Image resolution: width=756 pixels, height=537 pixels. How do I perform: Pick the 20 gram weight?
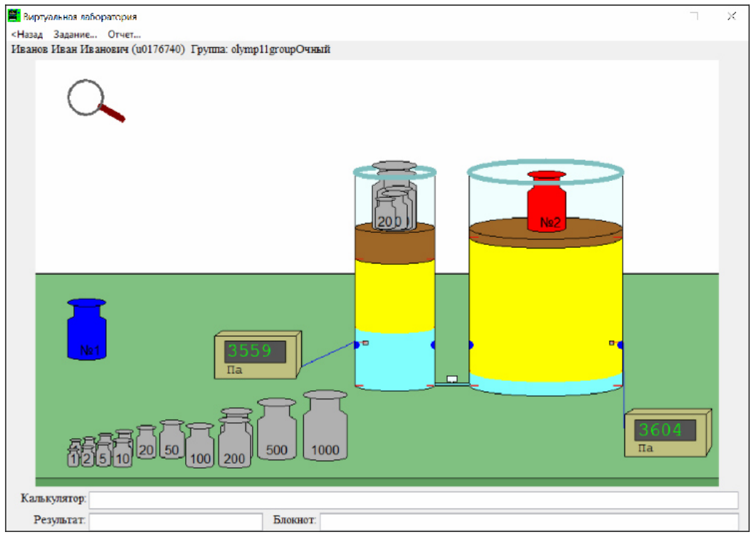click(146, 442)
